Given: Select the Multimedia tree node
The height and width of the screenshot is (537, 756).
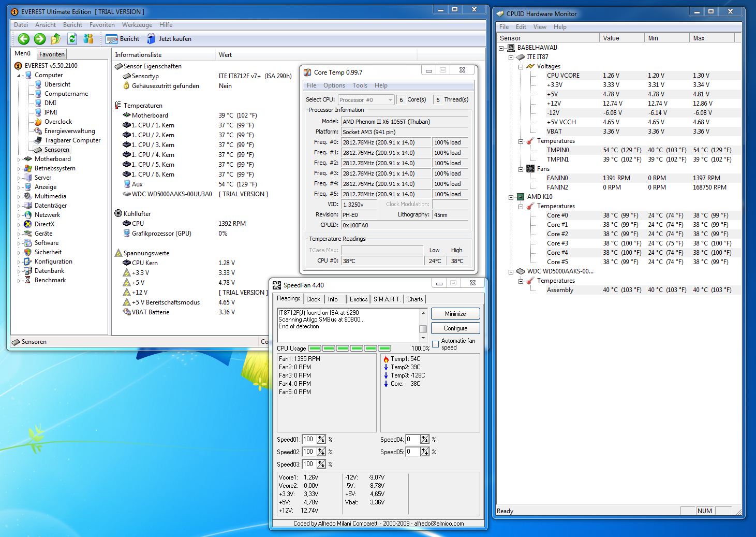Looking at the screenshot, I should tap(50, 196).
